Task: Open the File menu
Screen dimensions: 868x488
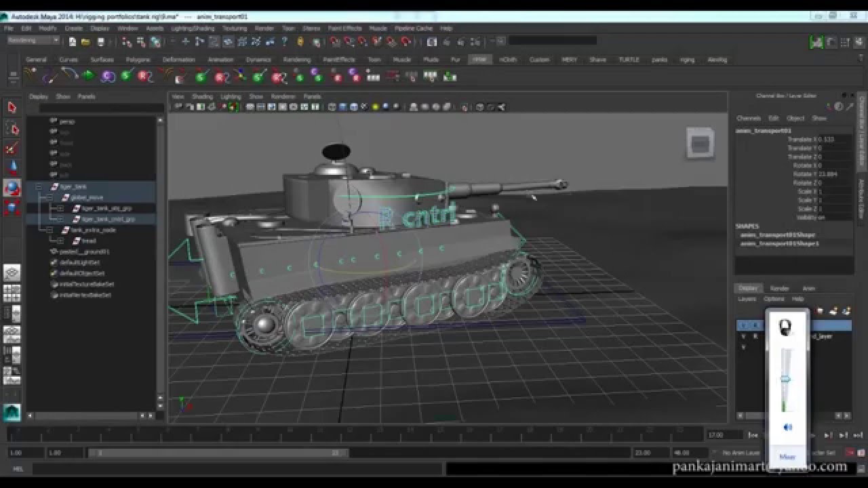Action: (9, 28)
